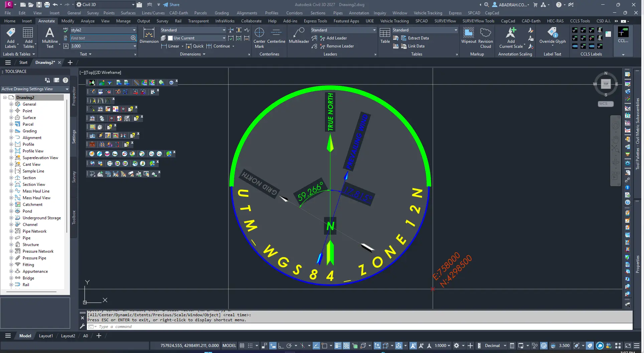Click the Override Glyph tool
This screenshot has width=644, height=353.
[x=552, y=35]
